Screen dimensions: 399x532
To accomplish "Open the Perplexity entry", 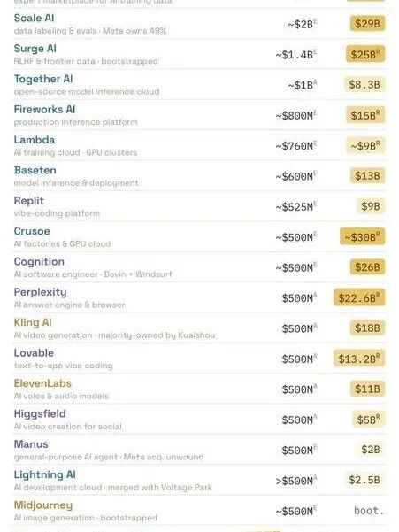I will click(41, 292).
